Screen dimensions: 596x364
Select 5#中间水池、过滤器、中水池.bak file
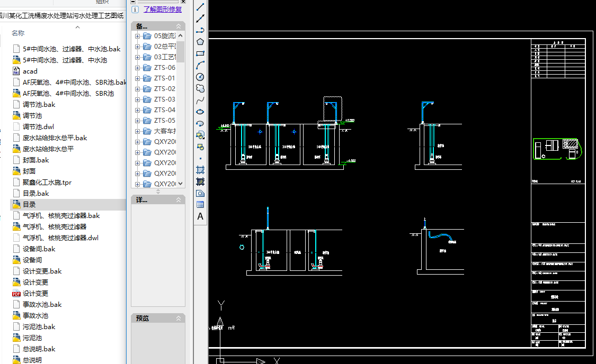[x=72, y=49]
